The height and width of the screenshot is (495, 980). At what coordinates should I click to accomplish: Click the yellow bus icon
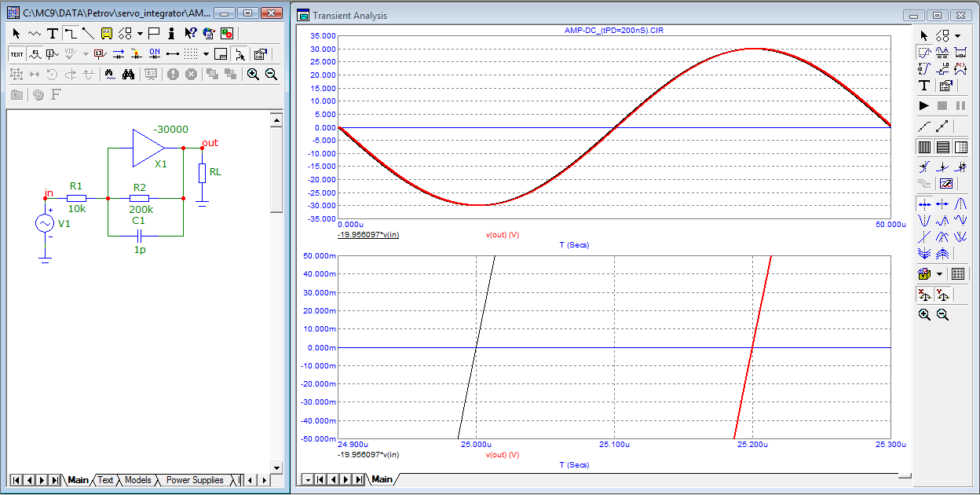pos(107,34)
